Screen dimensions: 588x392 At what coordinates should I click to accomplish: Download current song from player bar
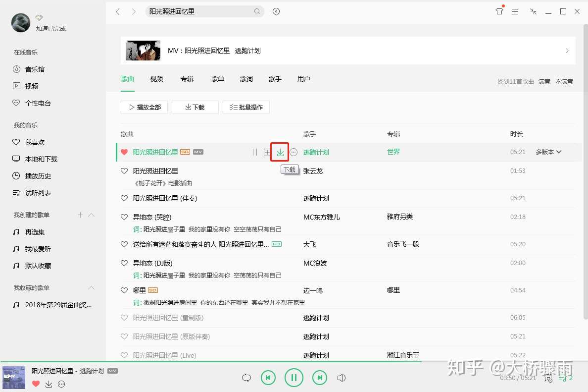pyautogui.click(x=49, y=384)
